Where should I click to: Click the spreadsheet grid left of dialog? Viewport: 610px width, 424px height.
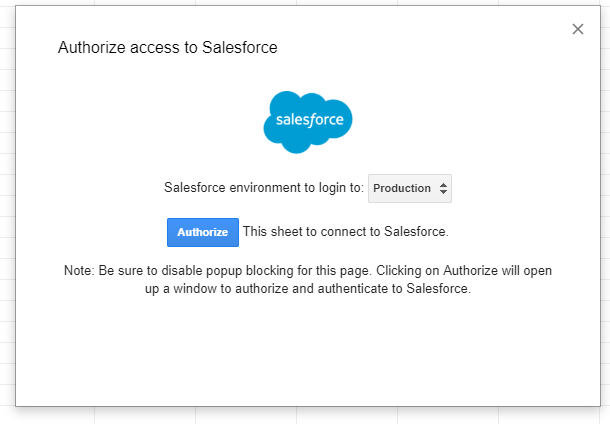(7, 212)
